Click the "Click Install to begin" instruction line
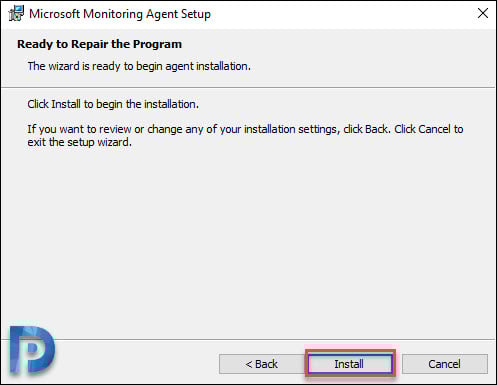Image resolution: width=497 pixels, height=385 pixels. [113, 104]
